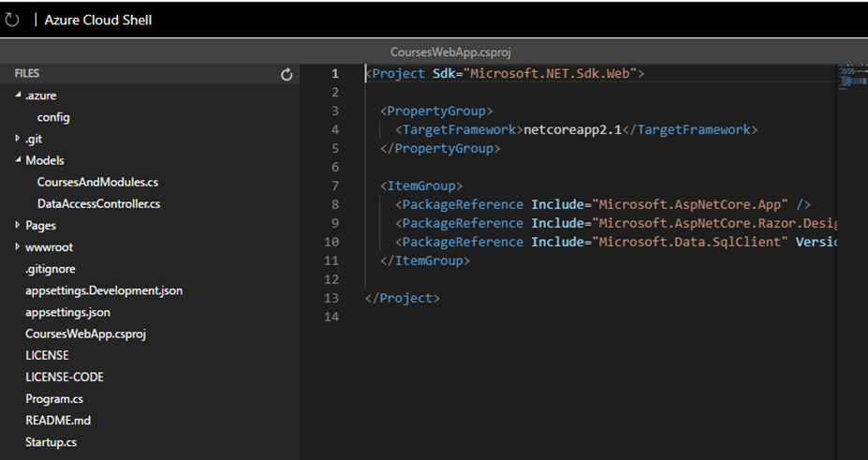
Task: Click the restart Cloud Shell icon
Action: [x=11, y=20]
